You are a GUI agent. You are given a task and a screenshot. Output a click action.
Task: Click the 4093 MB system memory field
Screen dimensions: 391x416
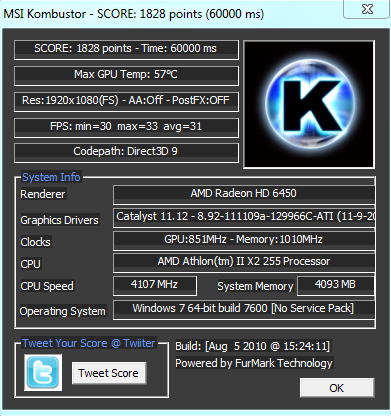tap(336, 286)
